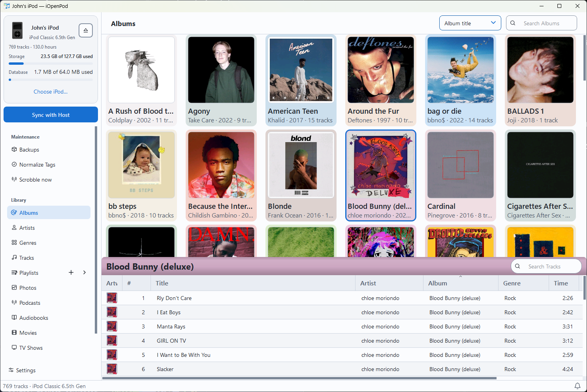Click track title I Eat Boys
Image resolution: width=587 pixels, height=392 pixels.
click(169, 312)
